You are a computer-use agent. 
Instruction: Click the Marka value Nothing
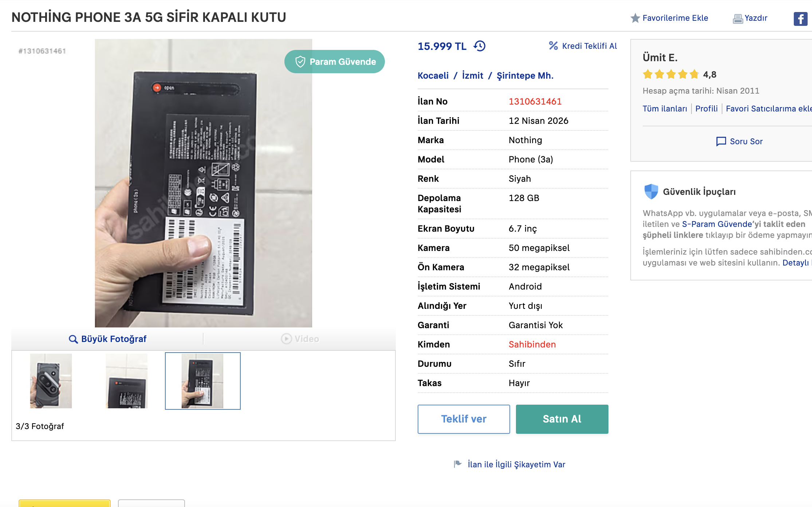[525, 140]
